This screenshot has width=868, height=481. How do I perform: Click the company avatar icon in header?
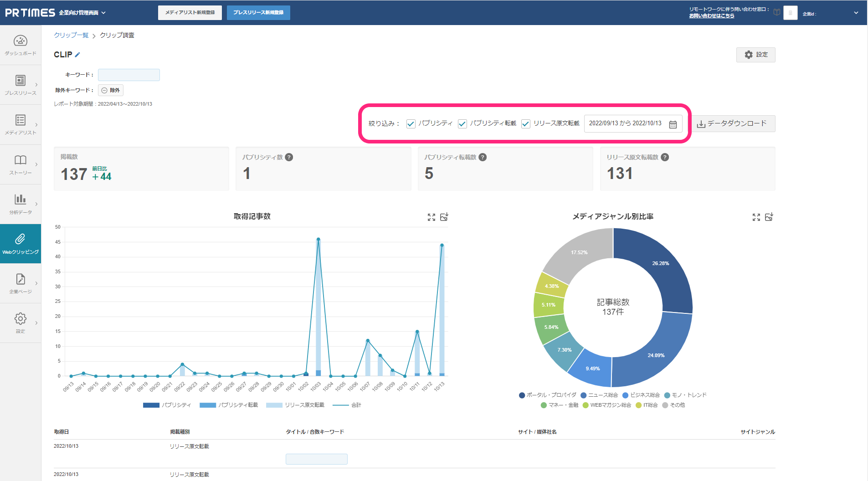click(791, 13)
